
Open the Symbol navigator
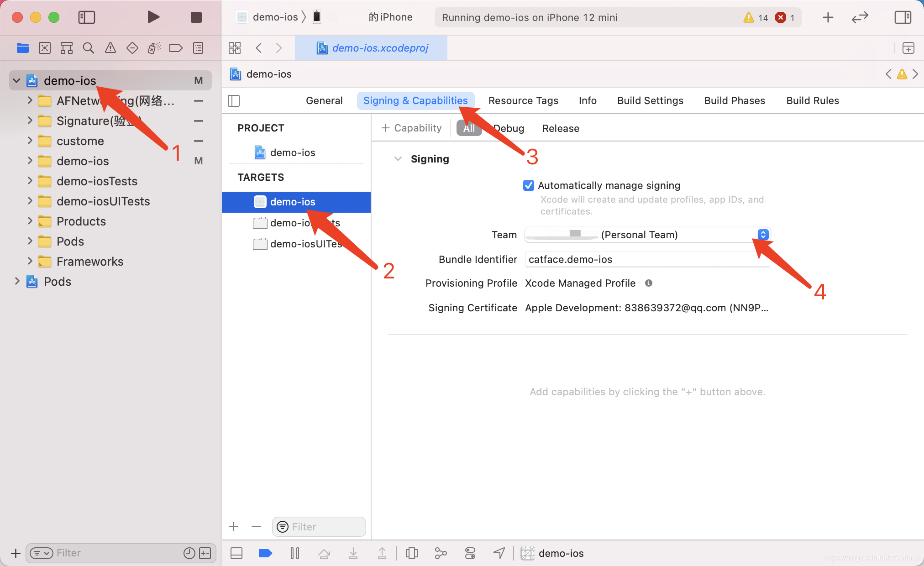67,48
